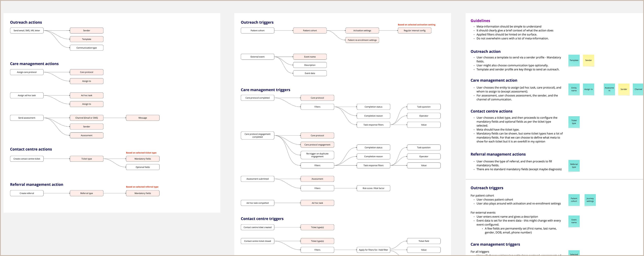Image resolution: width=644 pixels, height=256 pixels.
Task: Click the 'Description' node
Action: coord(310,65)
